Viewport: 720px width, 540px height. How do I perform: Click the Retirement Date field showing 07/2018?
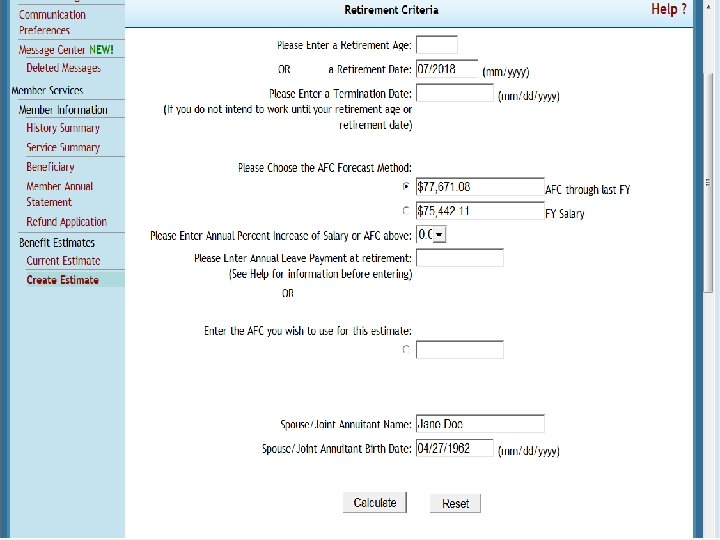[447, 68]
